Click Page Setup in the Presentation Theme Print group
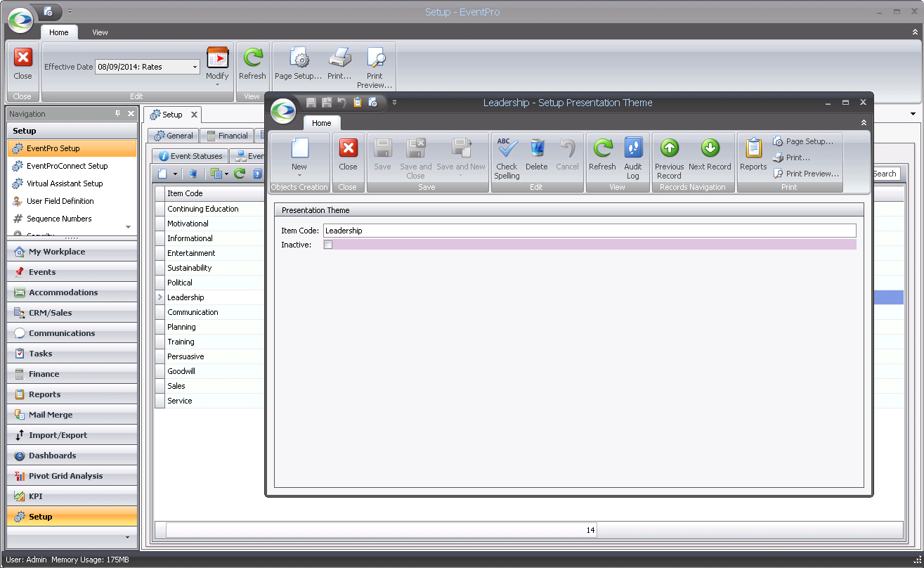Viewport: 924px width, 568px height. click(x=803, y=141)
